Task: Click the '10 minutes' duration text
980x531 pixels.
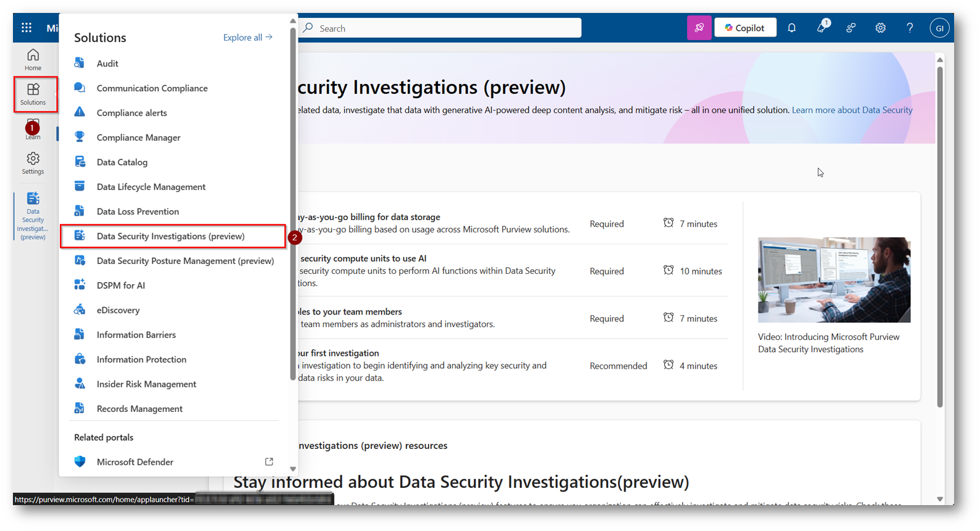Action: coord(701,271)
